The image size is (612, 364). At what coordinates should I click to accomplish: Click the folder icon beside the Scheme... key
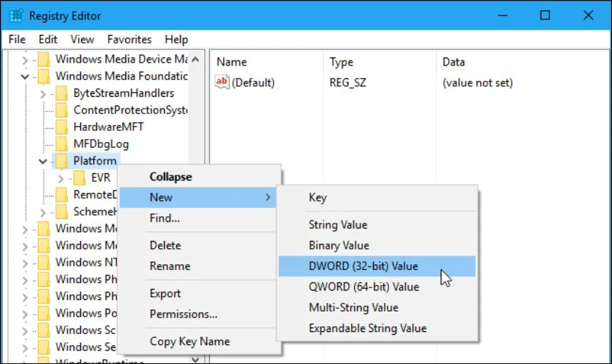(x=62, y=212)
